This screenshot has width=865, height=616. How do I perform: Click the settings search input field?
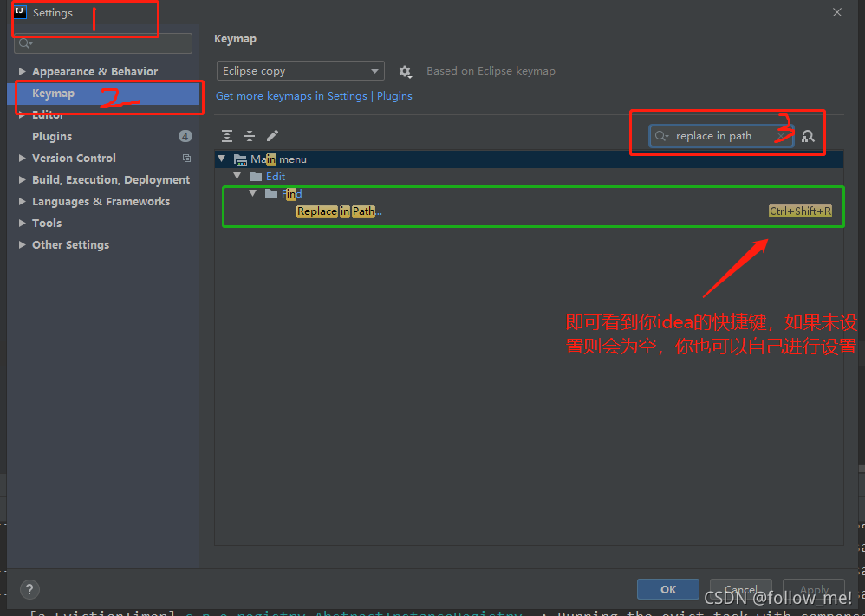(103, 43)
